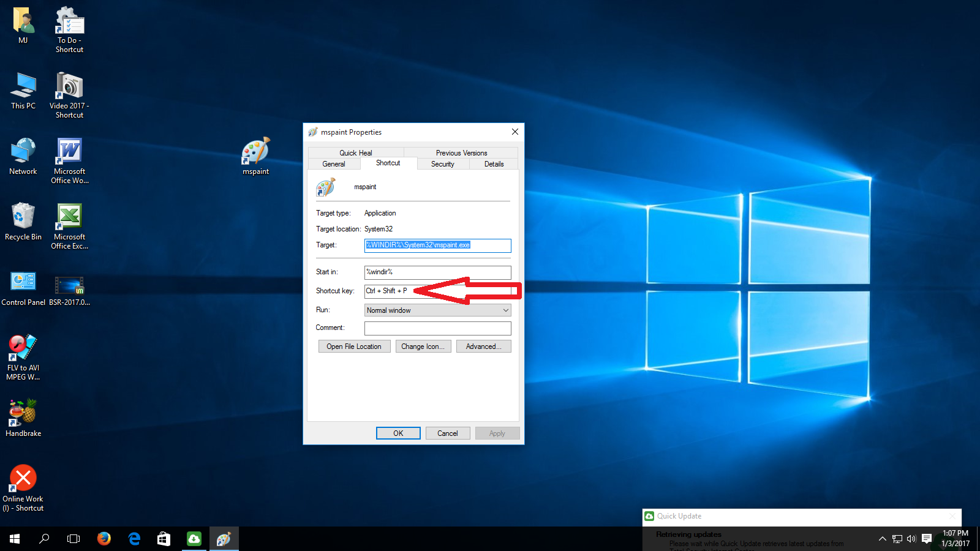Image resolution: width=980 pixels, height=551 pixels.
Task: Select the Video 2017 shortcut icon
Action: [69, 86]
